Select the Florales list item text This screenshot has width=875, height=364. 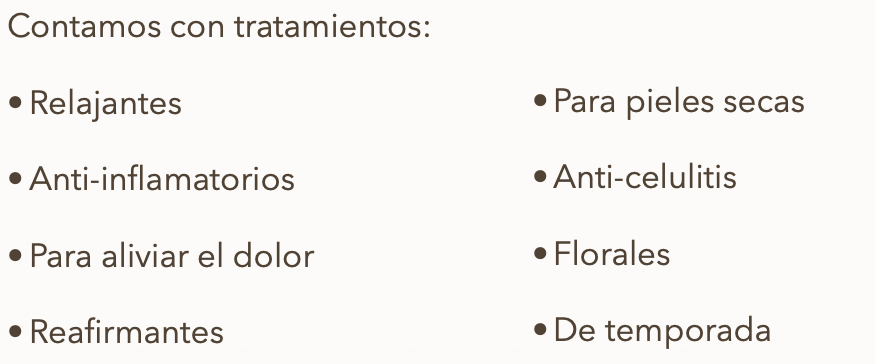612,253
